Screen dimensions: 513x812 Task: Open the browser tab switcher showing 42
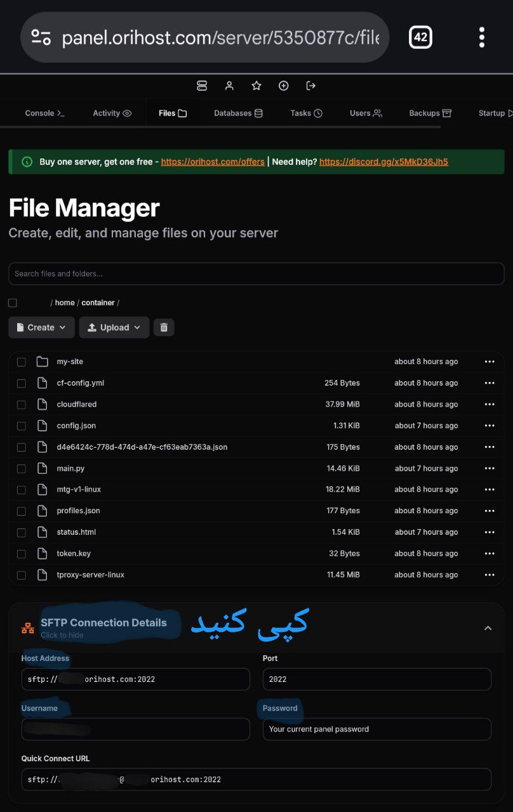click(420, 37)
